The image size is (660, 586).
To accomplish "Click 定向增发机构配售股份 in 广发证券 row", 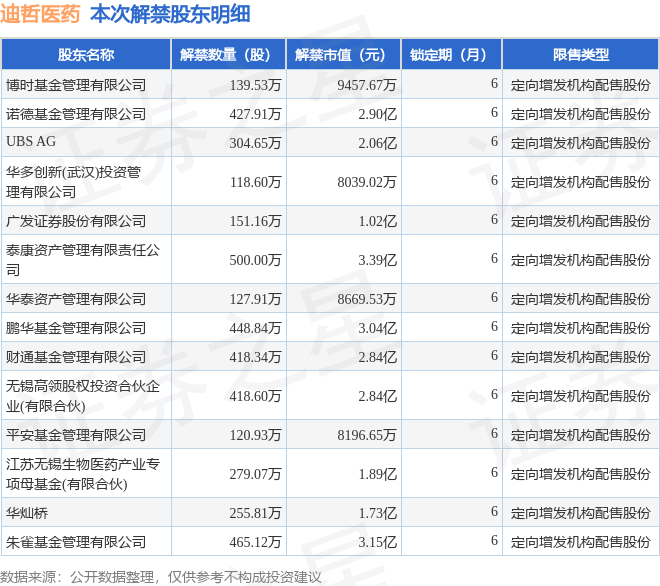I will (x=580, y=221).
